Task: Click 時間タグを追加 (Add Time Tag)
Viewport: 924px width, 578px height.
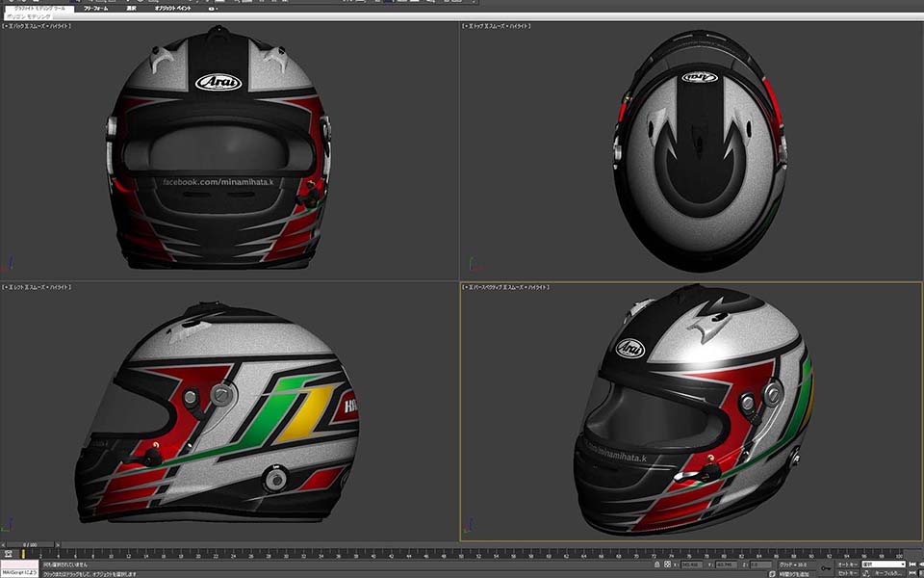Action: coord(795,574)
